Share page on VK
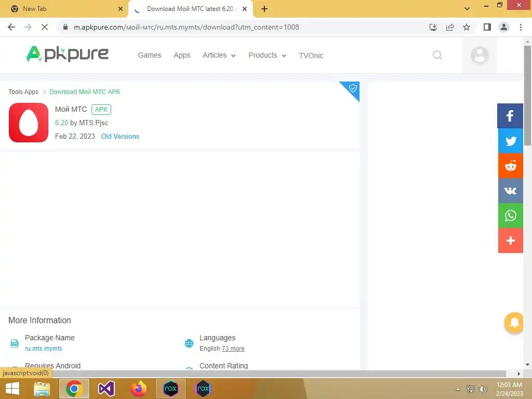The height and width of the screenshot is (399, 532). (510, 191)
